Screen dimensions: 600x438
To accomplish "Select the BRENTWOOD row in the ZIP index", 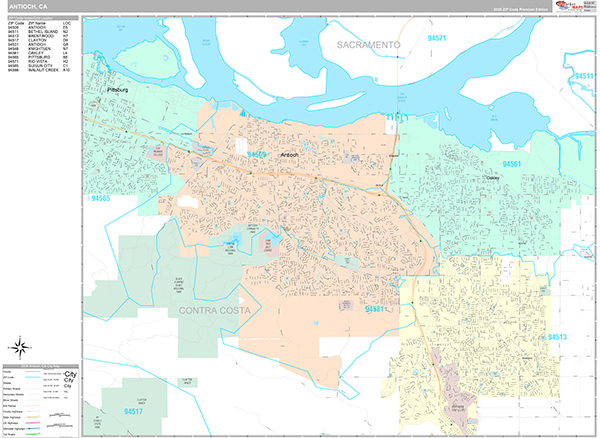I will (x=39, y=36).
